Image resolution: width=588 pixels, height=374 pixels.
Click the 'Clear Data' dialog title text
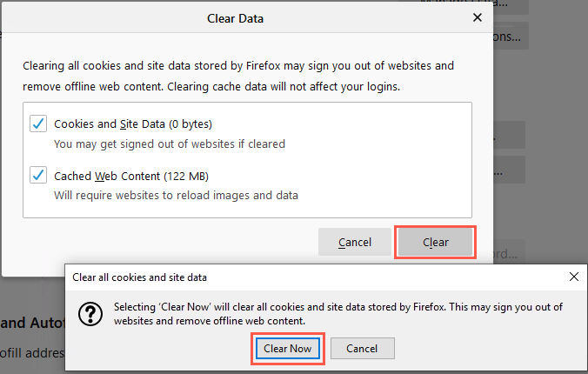[235, 18]
